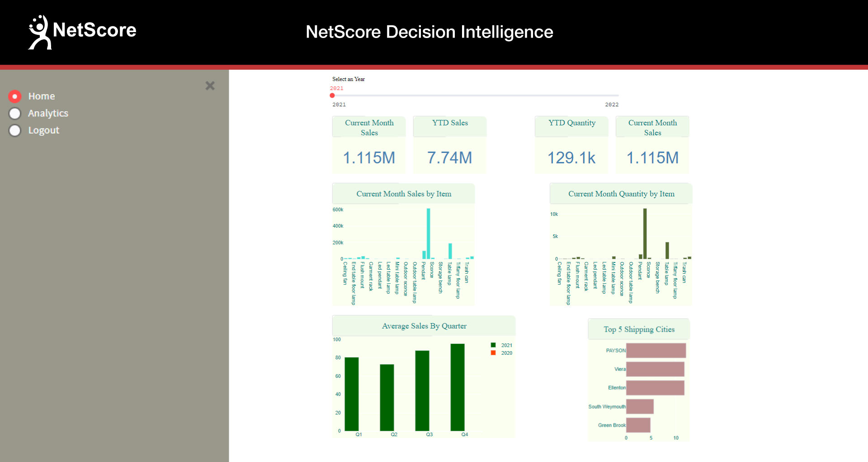Image resolution: width=868 pixels, height=462 pixels.
Task: Click the Ceiling fan label in sales chart
Action: 345,273
